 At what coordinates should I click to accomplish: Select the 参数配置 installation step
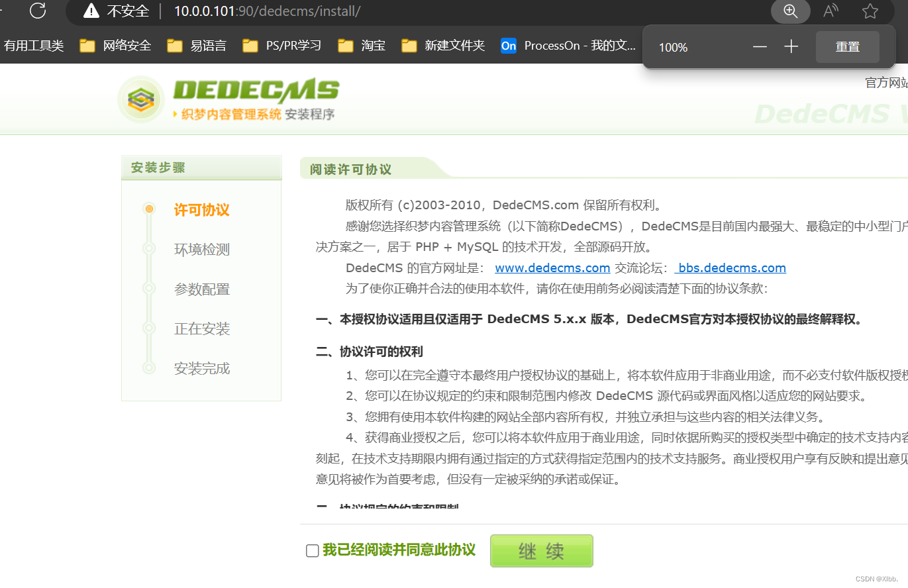pyautogui.click(x=201, y=289)
